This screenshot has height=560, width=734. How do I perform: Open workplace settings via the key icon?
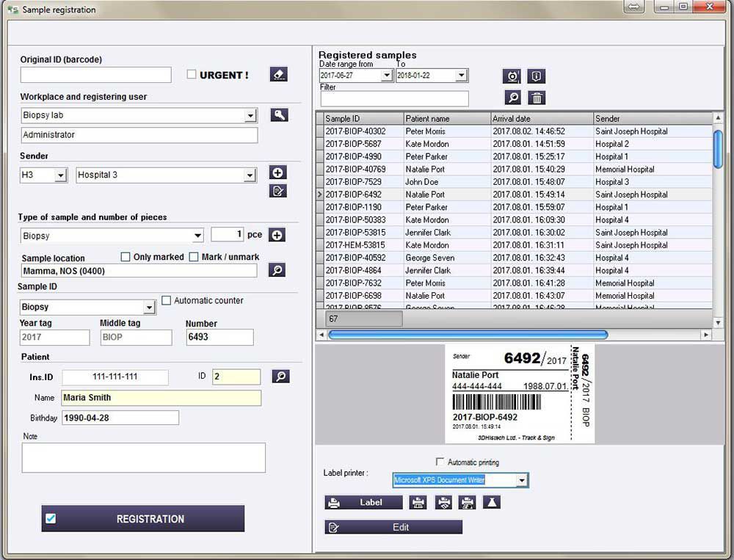[x=278, y=115]
